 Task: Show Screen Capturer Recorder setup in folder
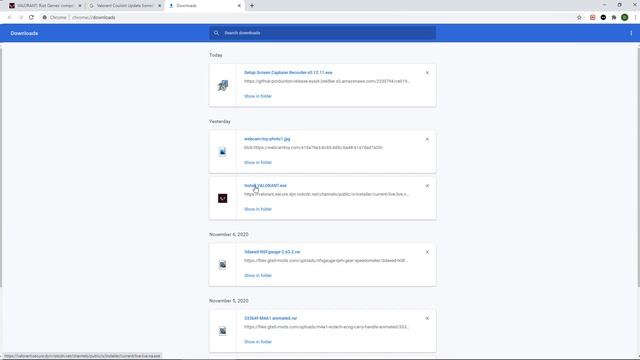(x=258, y=96)
